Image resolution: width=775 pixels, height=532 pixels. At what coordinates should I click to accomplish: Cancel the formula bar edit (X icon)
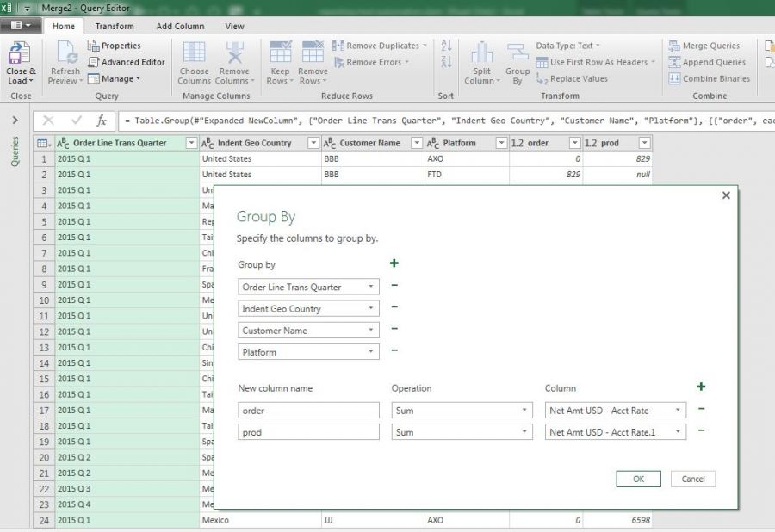pyautogui.click(x=48, y=121)
